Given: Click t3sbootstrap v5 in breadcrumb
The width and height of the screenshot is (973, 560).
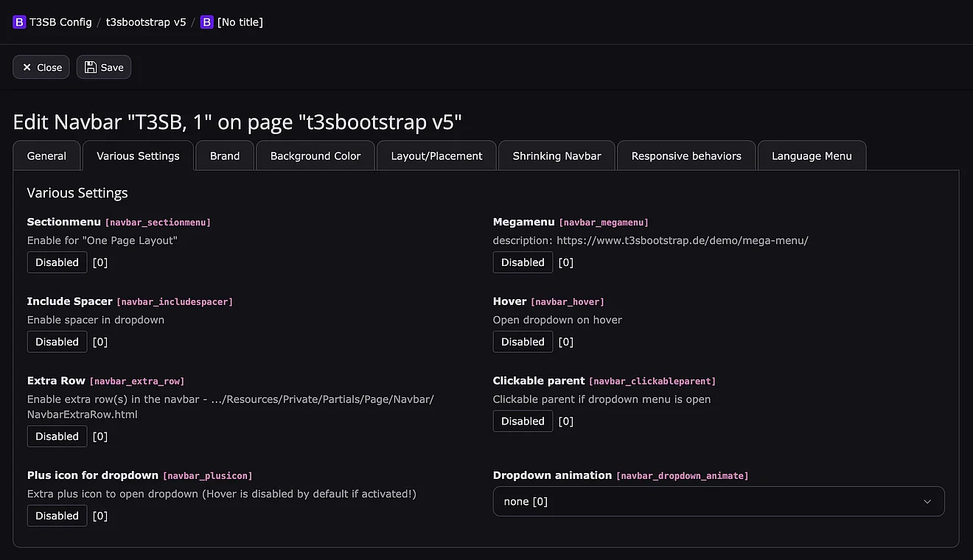Looking at the screenshot, I should coord(146,22).
